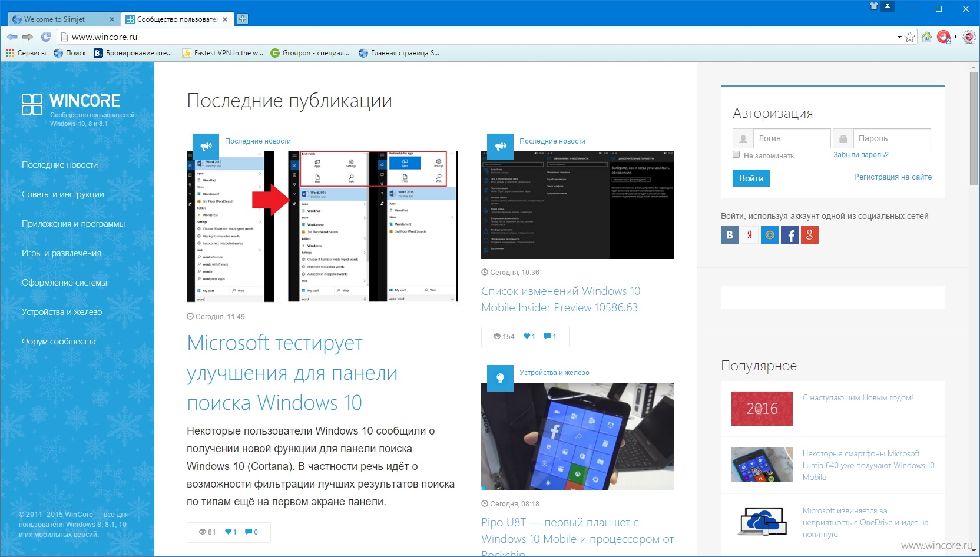980x557 pixels.
Task: Open Устройства и железо sidebar item
Action: (62, 312)
